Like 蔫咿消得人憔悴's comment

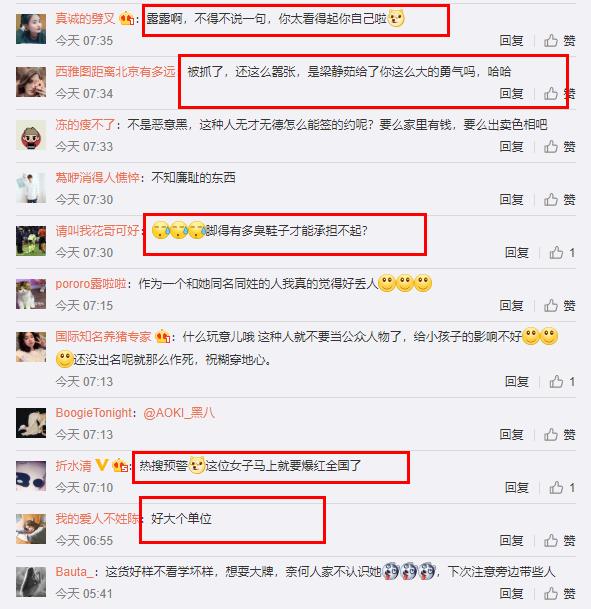[559, 200]
